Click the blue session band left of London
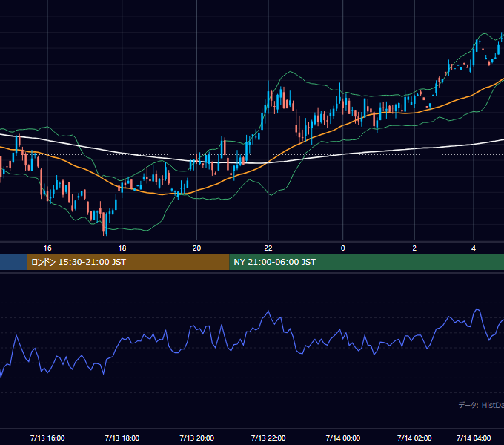 (x=13, y=262)
